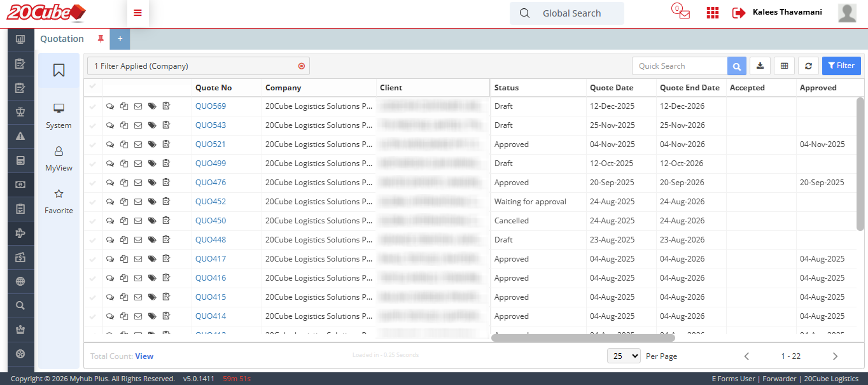
Task: Refresh the quotation list
Action: point(808,66)
